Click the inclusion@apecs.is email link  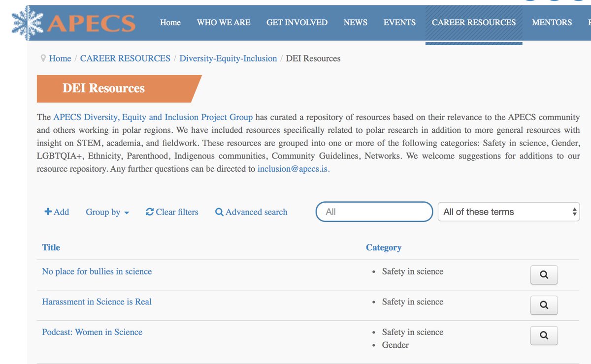point(293,169)
